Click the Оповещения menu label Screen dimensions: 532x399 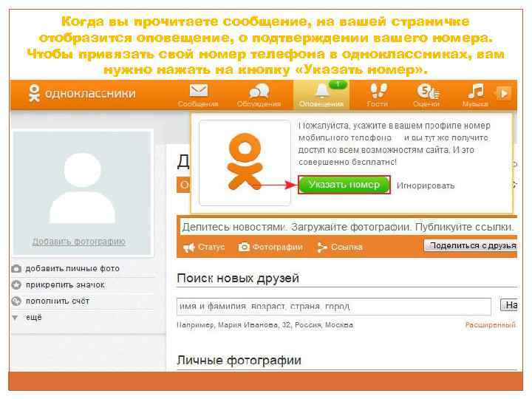pos(321,104)
